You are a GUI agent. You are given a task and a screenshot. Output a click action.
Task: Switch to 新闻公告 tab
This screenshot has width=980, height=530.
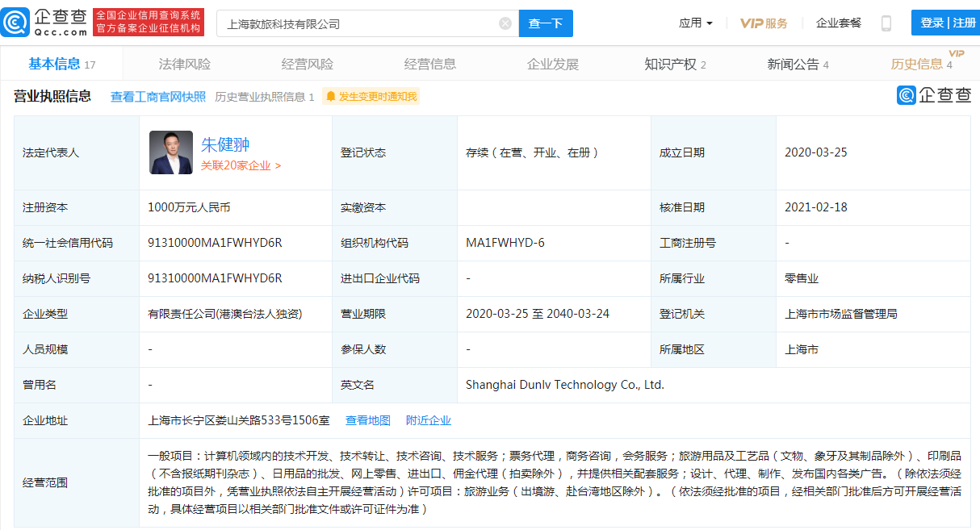(798, 64)
